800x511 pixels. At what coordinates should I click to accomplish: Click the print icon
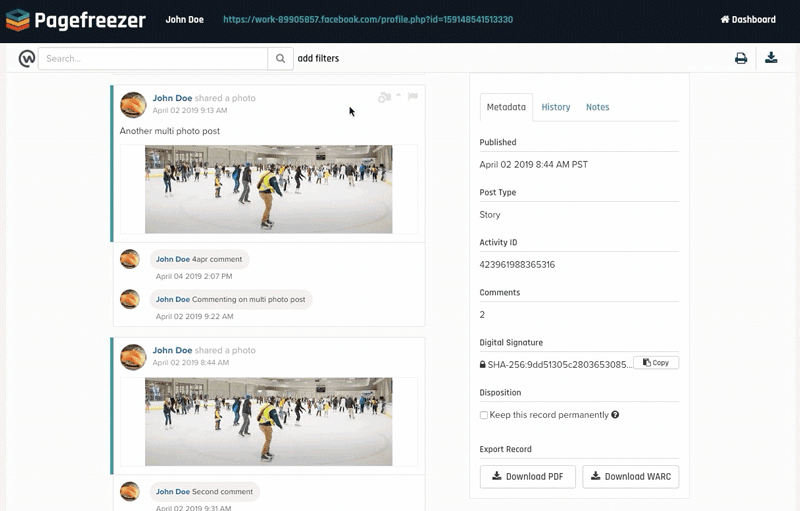point(741,58)
